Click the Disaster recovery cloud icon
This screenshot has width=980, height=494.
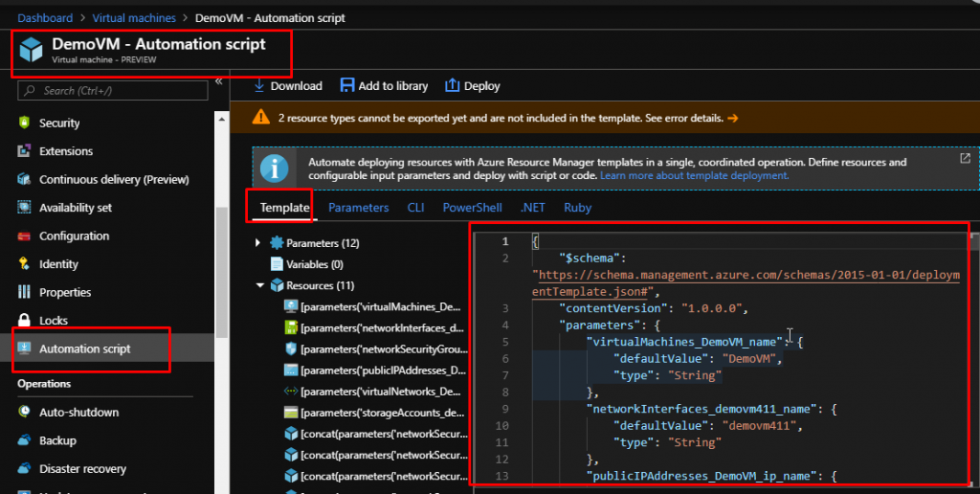point(24,468)
